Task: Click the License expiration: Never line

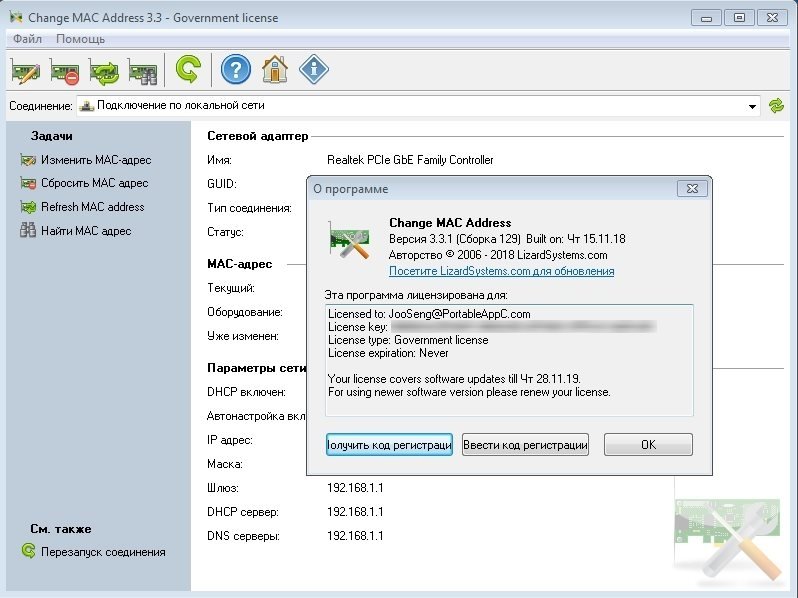Action: pyautogui.click(x=388, y=353)
